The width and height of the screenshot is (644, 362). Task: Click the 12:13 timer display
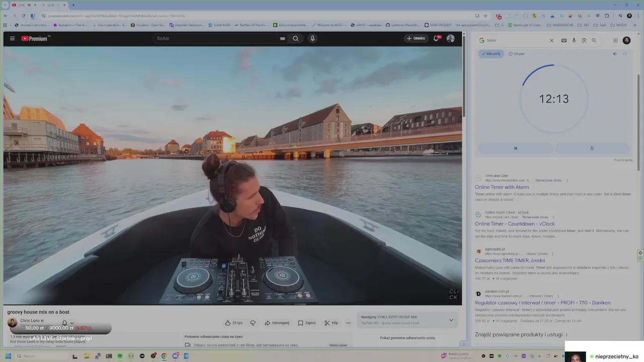point(554,99)
